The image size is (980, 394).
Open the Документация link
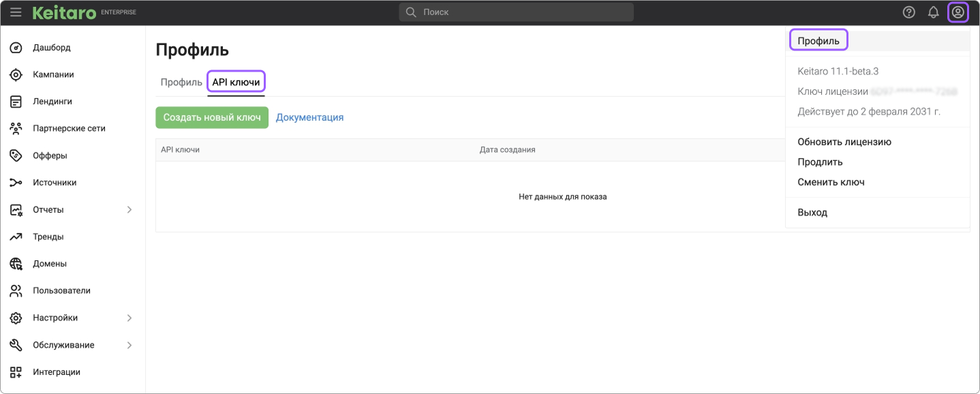coord(309,117)
